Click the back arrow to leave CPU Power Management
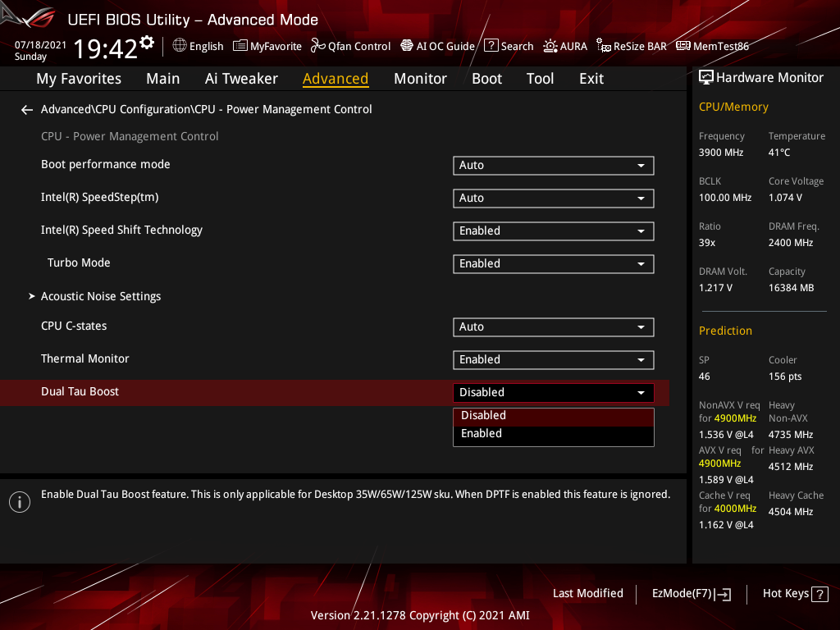The height and width of the screenshot is (630, 840). point(26,109)
